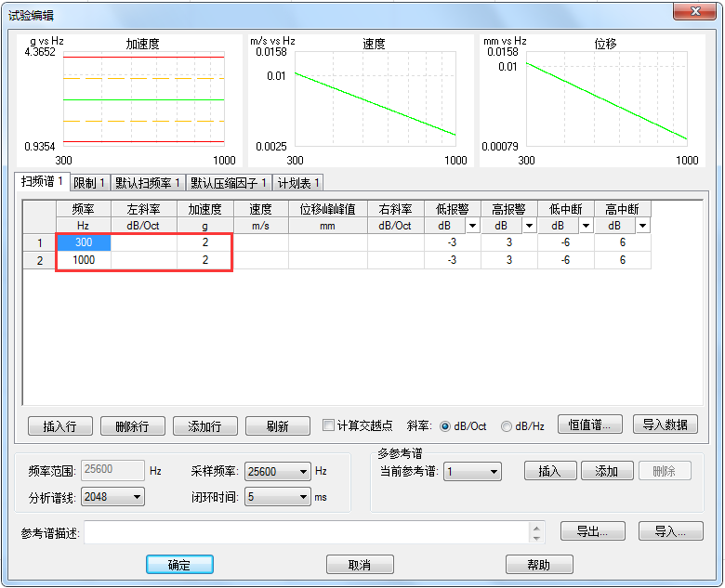Click the 导出... button
The width and height of the screenshot is (725, 588).
point(593,531)
